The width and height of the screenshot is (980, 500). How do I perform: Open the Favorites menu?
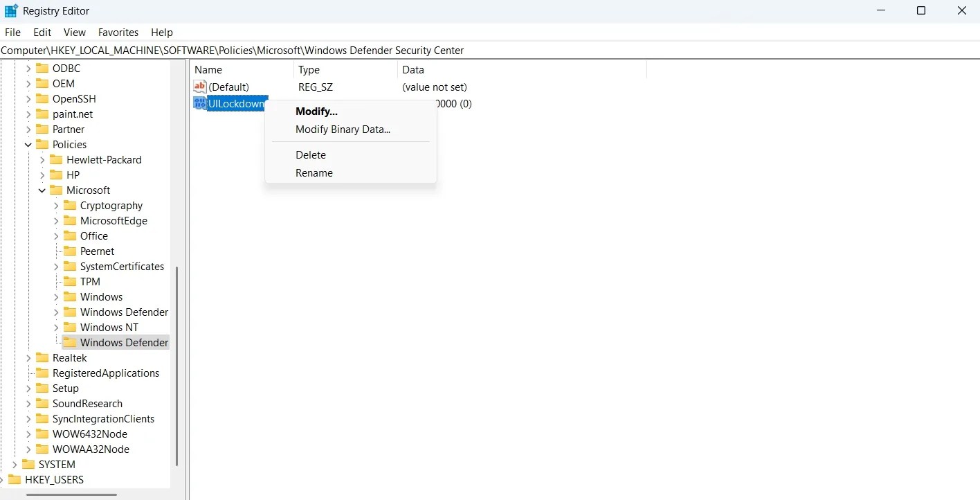[x=118, y=32]
